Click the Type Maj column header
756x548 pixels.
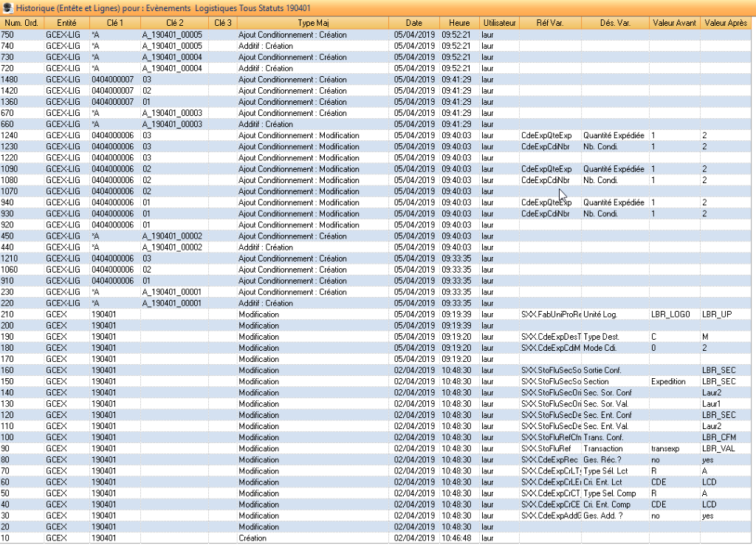coord(312,24)
